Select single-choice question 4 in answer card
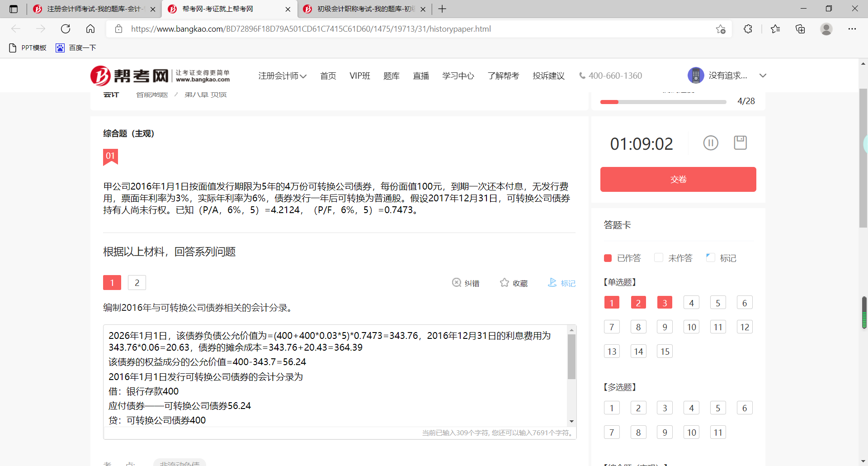The height and width of the screenshot is (466, 868). coord(691,303)
